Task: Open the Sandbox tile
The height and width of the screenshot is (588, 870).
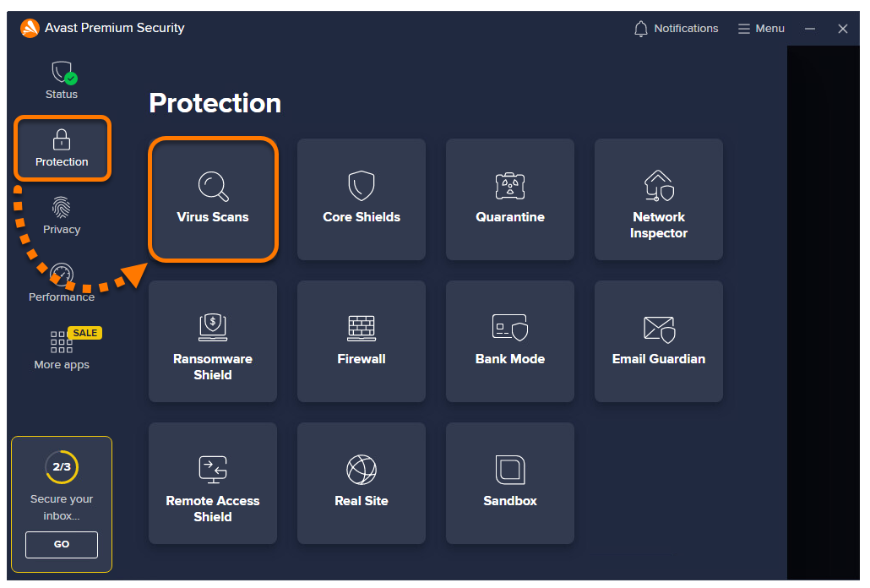Action: click(510, 483)
